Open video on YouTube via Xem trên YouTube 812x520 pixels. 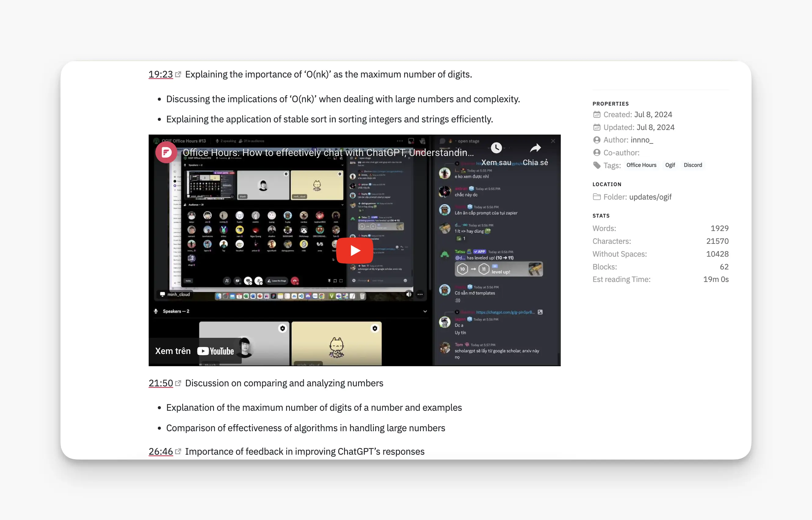tap(195, 351)
